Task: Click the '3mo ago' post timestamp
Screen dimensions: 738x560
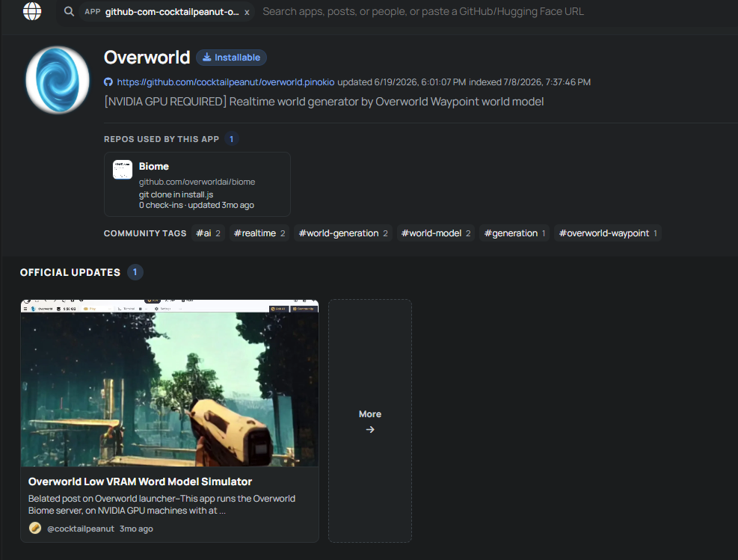Action: (136, 529)
